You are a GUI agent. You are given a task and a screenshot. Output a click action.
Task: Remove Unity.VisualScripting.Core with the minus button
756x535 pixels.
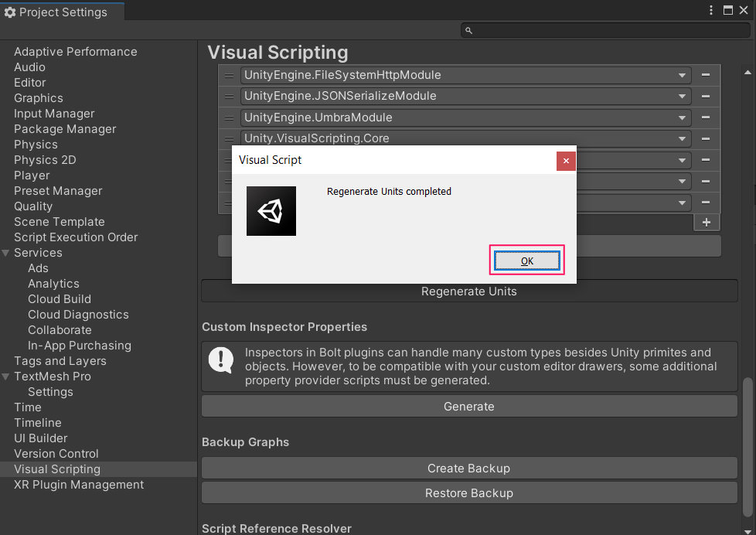click(706, 138)
